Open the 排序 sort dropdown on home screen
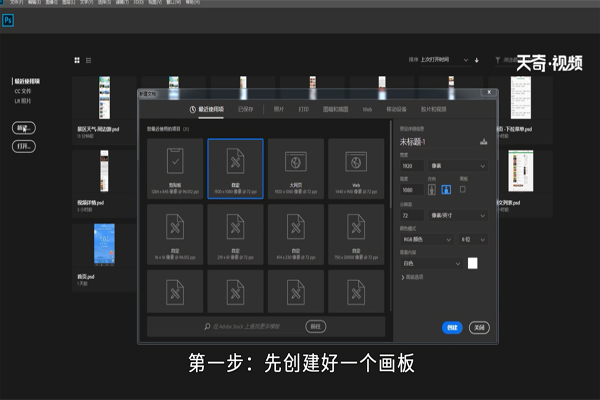600x400 pixels. point(444,60)
